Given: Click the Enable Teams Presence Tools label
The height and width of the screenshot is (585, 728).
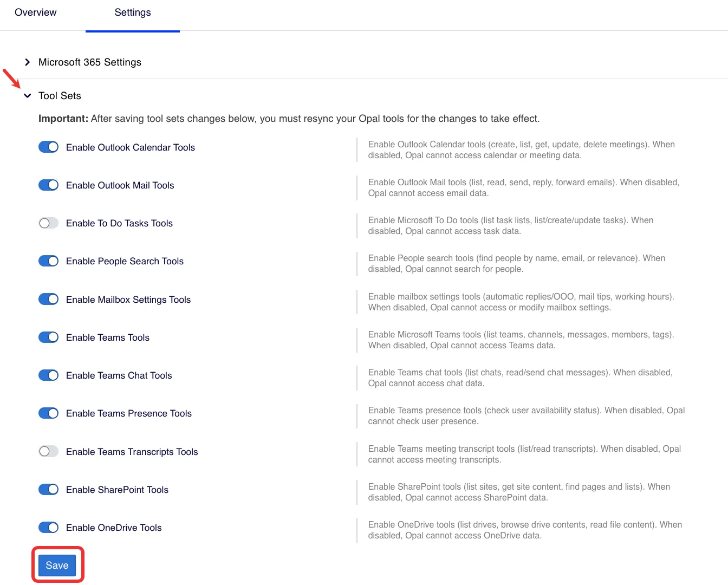Looking at the screenshot, I should coord(129,413).
